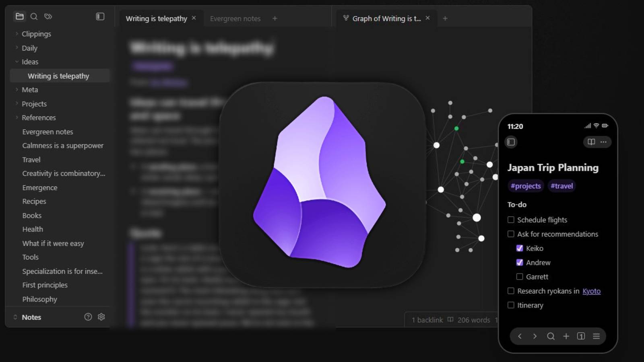Image resolution: width=644 pixels, height=362 pixels.
Task: Open the file explorer folder icon
Action: coord(19,16)
